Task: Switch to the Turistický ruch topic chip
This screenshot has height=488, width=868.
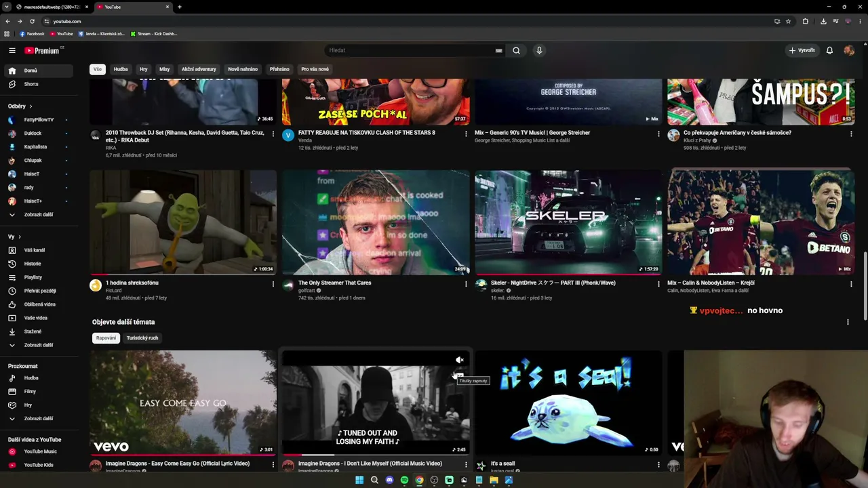Action: coord(142,338)
